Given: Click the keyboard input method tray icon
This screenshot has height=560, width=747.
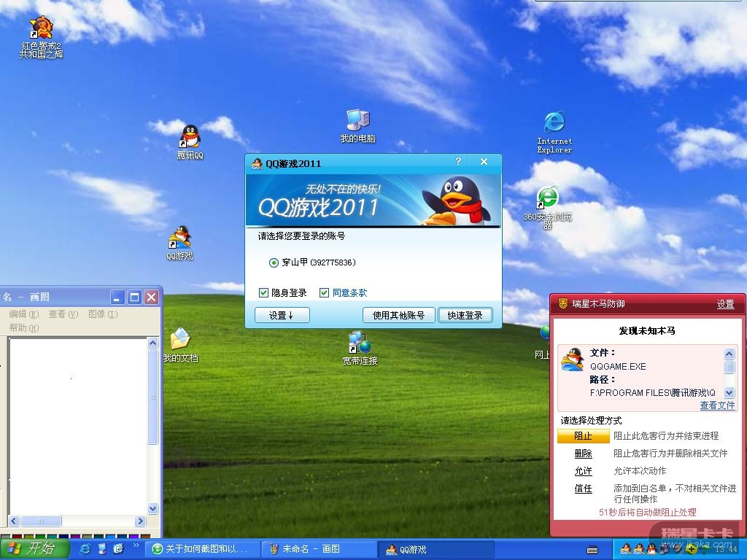Looking at the screenshot, I should [592, 550].
